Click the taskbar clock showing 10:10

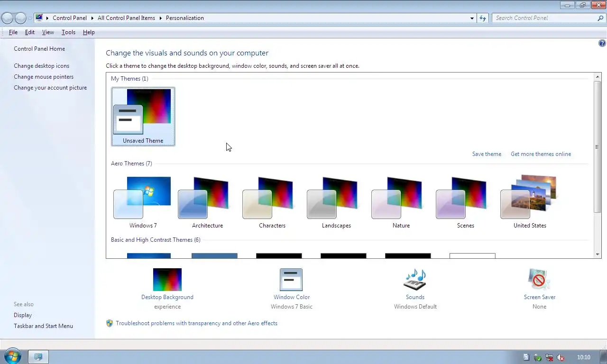(x=584, y=357)
